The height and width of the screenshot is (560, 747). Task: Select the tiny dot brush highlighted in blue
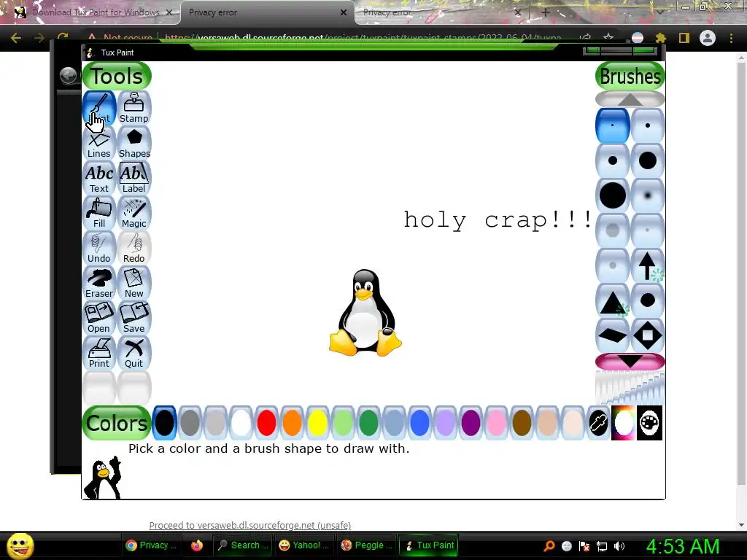coord(613,125)
